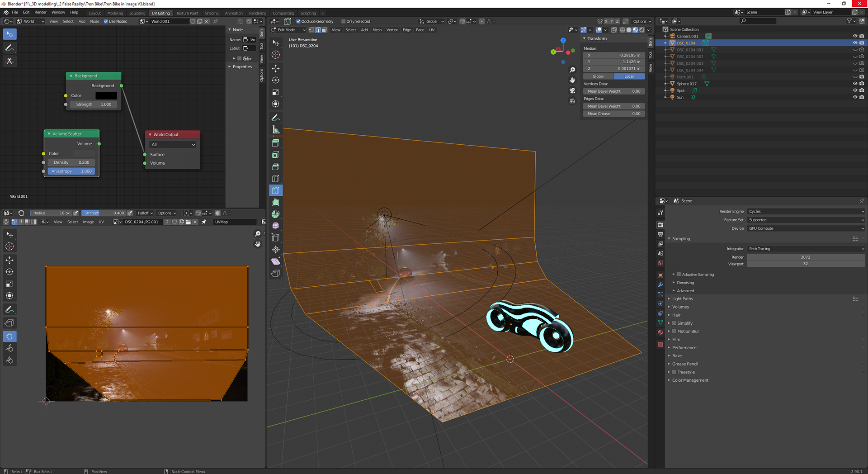Viewport: 868px width, 474px height.
Task: Select the Bevel tool
Action: pos(276,167)
